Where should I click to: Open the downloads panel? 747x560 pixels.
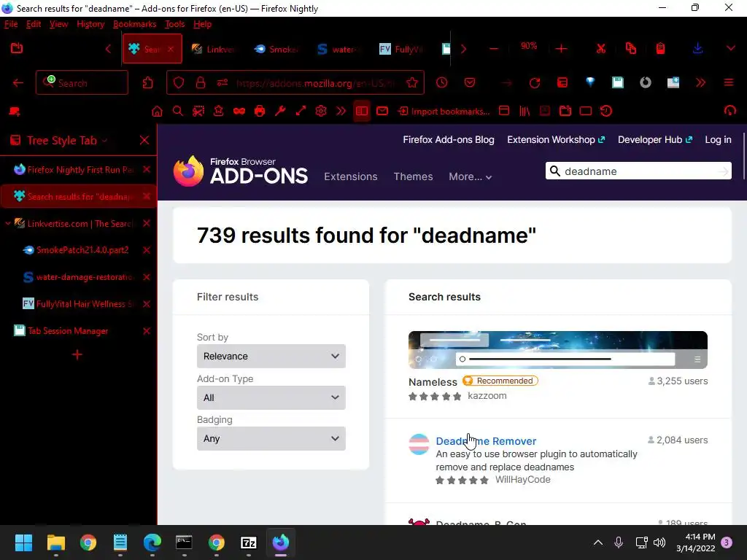697,49
